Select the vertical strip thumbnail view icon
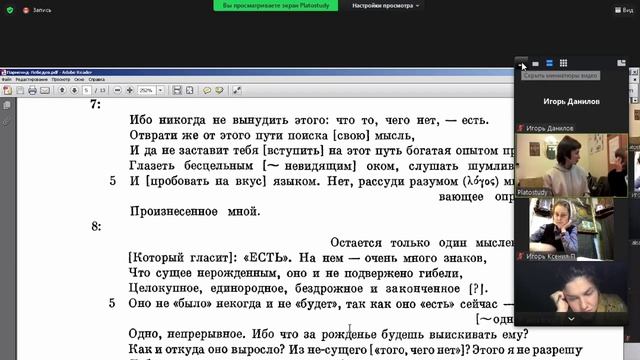The image size is (640, 360). pos(549,63)
